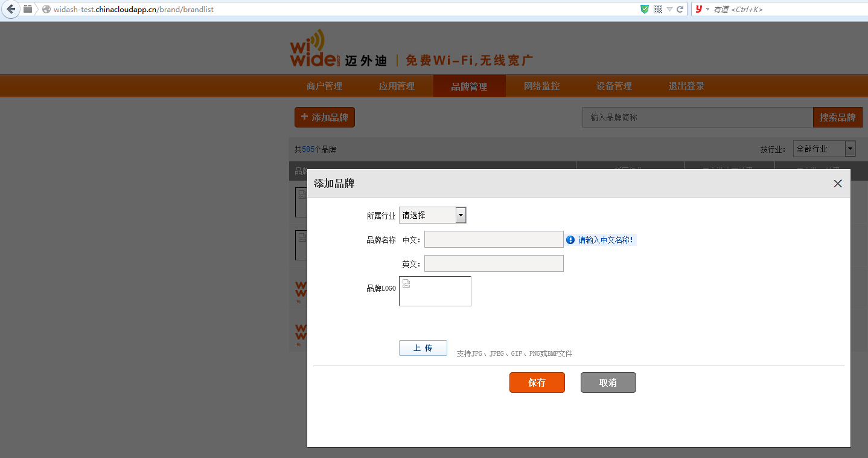Open the 商户管理 tab
868x458 pixels.
click(324, 86)
